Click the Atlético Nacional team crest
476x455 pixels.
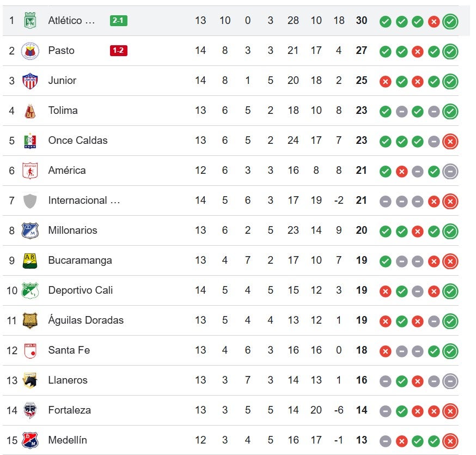tap(30, 21)
